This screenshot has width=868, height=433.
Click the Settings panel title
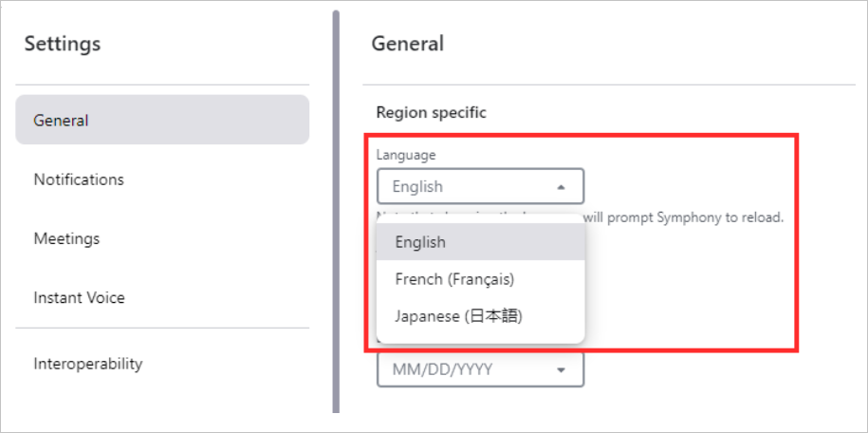pyautogui.click(x=63, y=44)
